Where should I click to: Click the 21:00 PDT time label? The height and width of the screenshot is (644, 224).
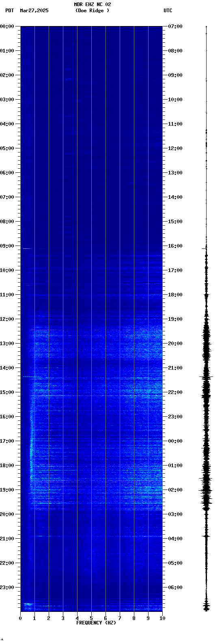(x=7, y=539)
